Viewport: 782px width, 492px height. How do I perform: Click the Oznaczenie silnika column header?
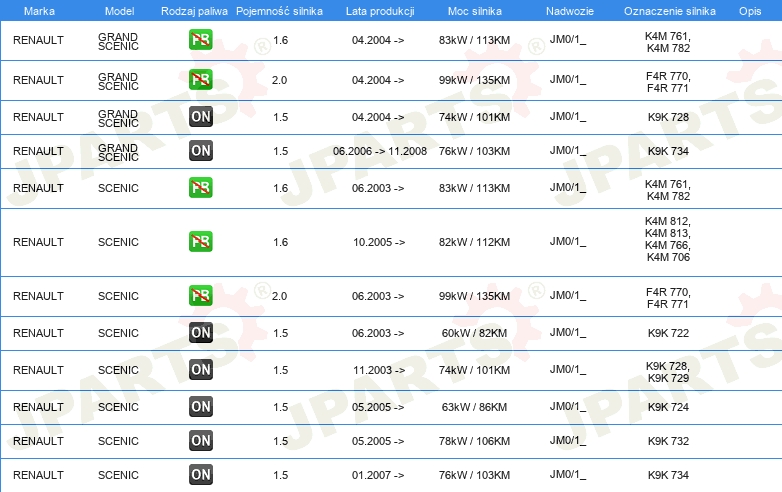[x=669, y=11]
